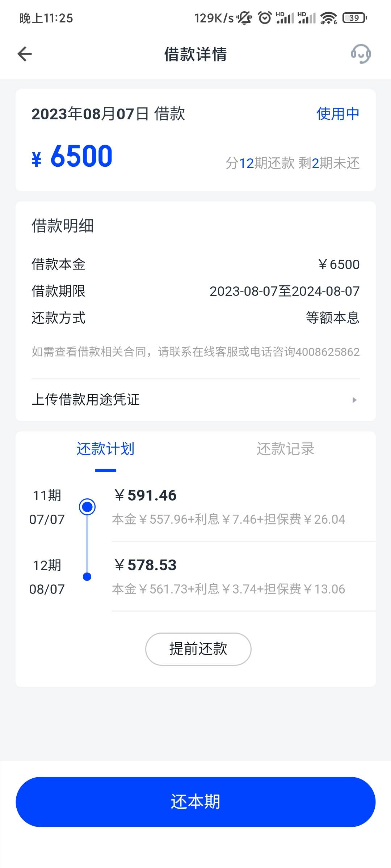The width and height of the screenshot is (391, 868).
Task: Tap the muted bell status icon
Action: coord(244,18)
